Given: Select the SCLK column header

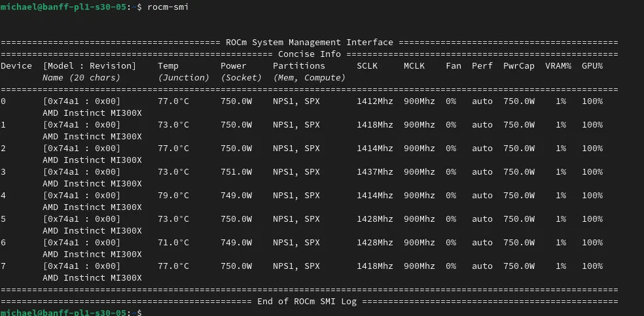Looking at the screenshot, I should click(x=369, y=65).
